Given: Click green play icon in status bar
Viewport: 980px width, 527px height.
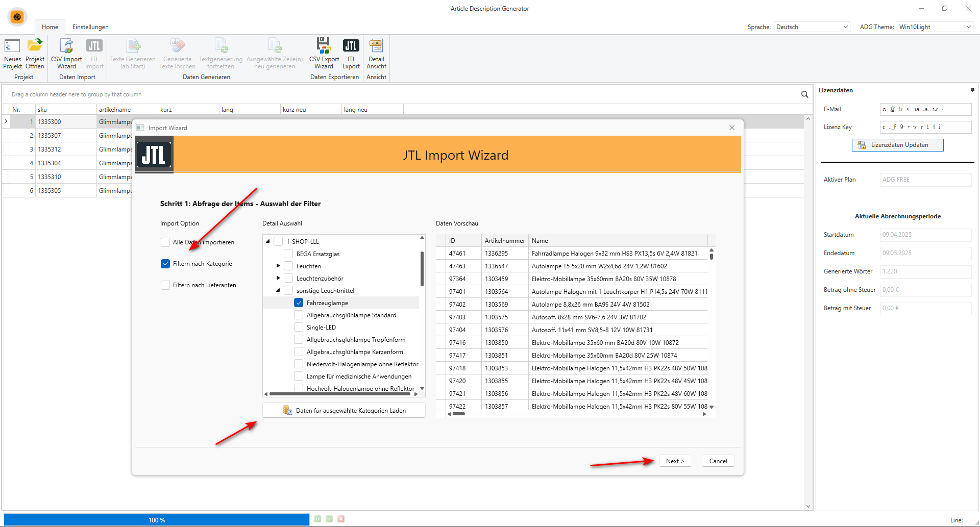Looking at the screenshot, I should 329,519.
